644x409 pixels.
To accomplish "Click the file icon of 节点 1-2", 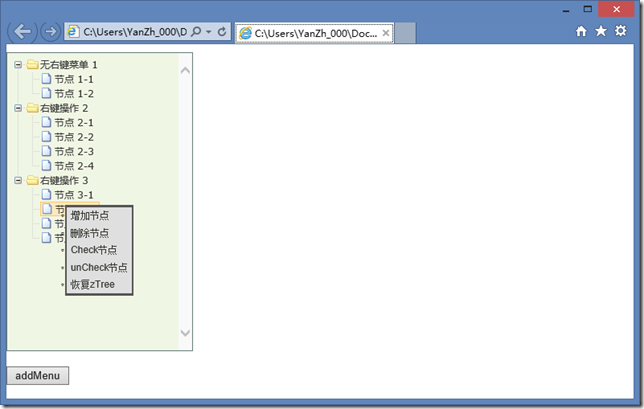I will (47, 93).
